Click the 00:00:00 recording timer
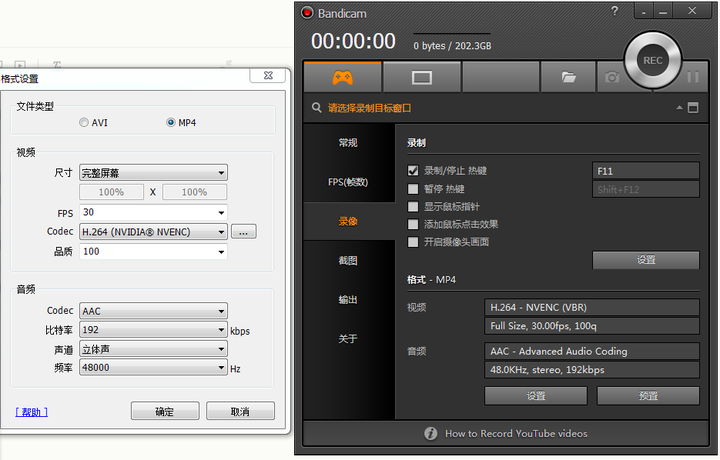The height and width of the screenshot is (460, 720). pos(353,41)
